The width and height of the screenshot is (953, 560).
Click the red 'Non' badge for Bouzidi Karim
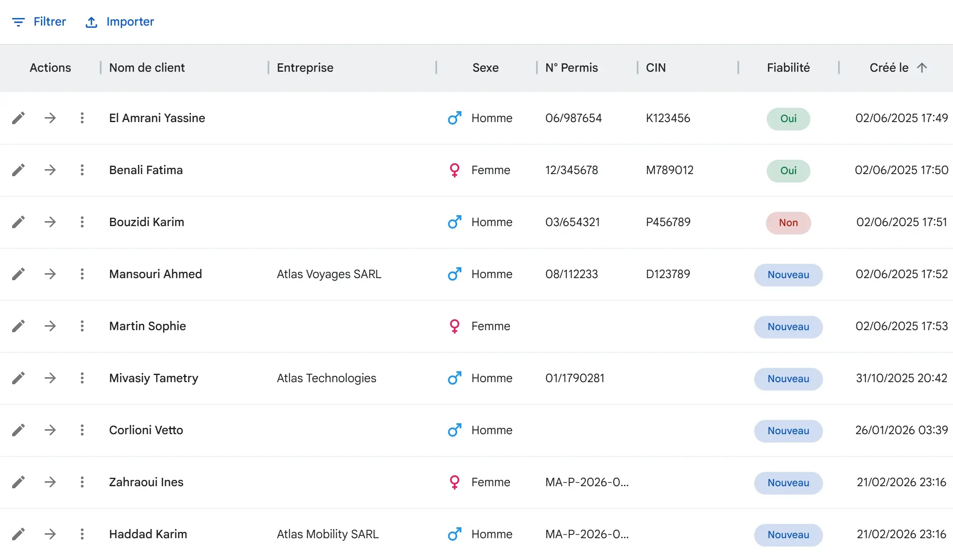(x=788, y=223)
